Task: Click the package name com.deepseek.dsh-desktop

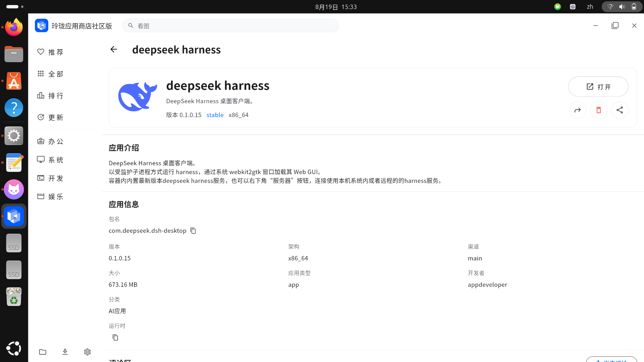Action: 148,231
